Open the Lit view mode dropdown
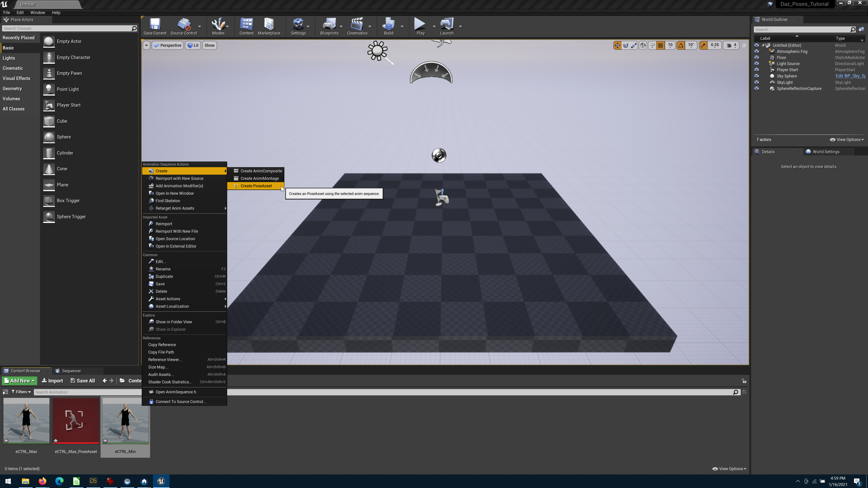 coord(193,45)
